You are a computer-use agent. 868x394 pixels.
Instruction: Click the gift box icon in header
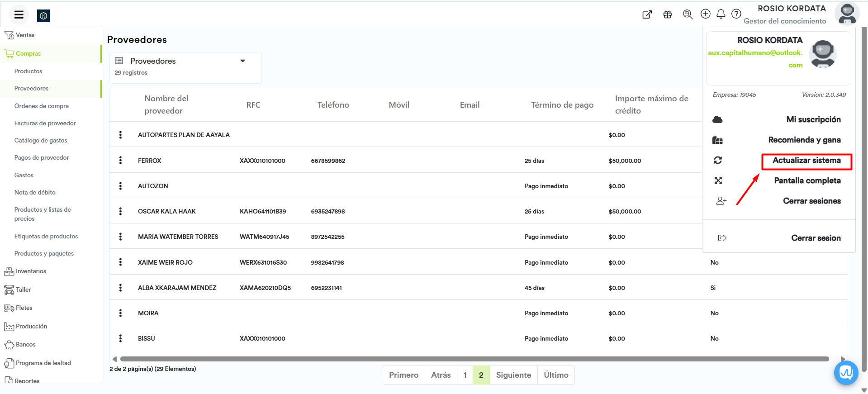tap(667, 14)
